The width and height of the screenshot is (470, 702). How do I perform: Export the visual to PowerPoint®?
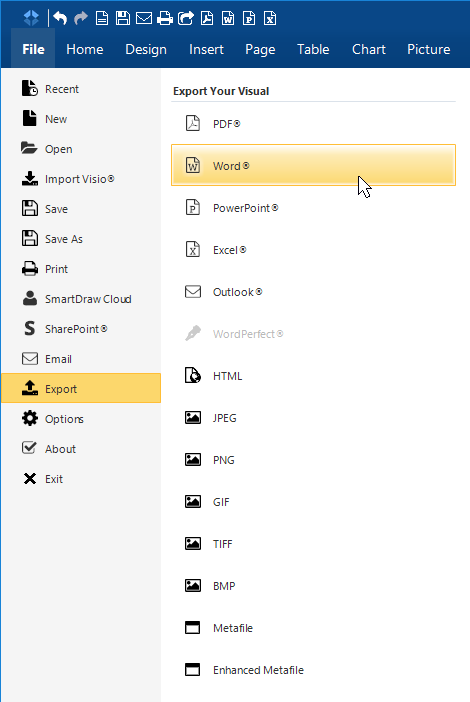pos(313,208)
